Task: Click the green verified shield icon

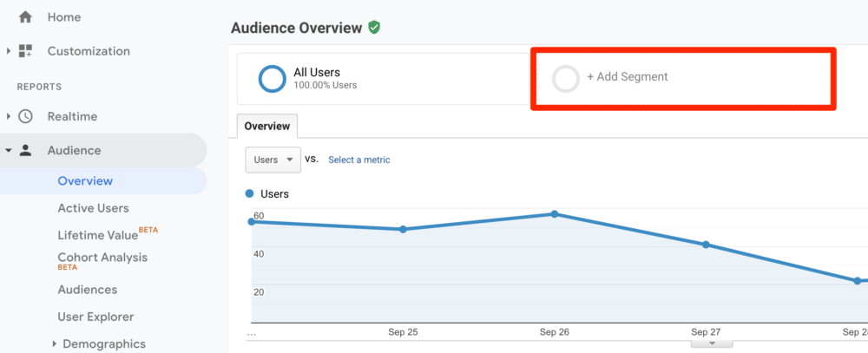Action: 375,28
